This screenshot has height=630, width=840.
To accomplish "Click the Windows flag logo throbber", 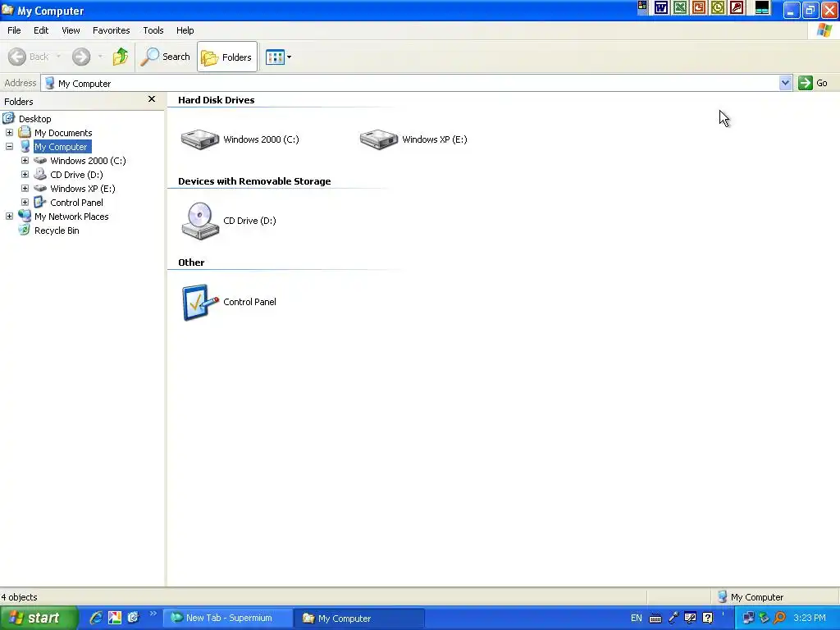I will (824, 30).
